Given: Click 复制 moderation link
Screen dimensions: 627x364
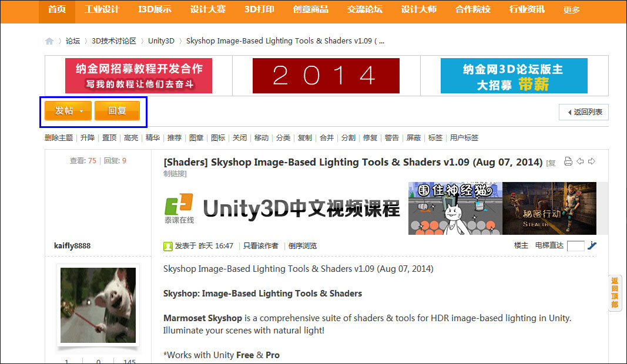Looking at the screenshot, I should click(x=305, y=138).
